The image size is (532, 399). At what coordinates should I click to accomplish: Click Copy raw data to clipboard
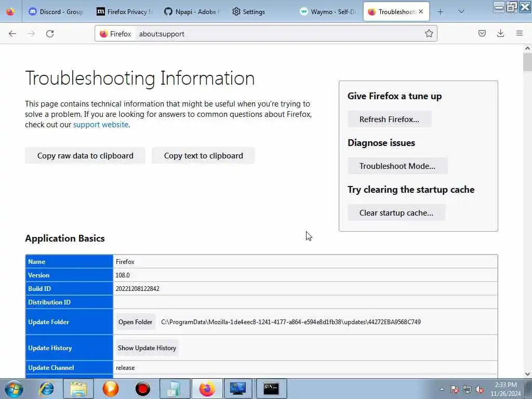click(85, 156)
